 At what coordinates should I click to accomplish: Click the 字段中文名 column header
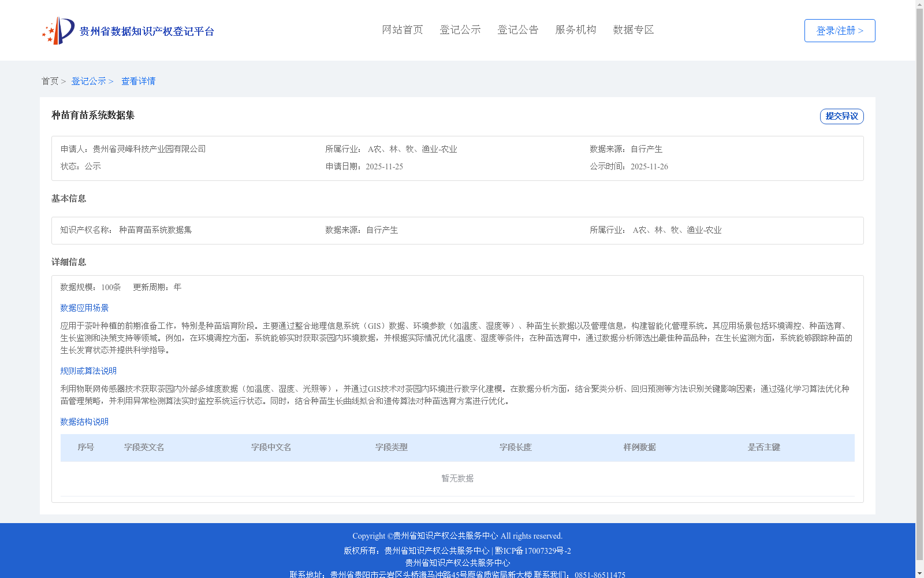(271, 447)
